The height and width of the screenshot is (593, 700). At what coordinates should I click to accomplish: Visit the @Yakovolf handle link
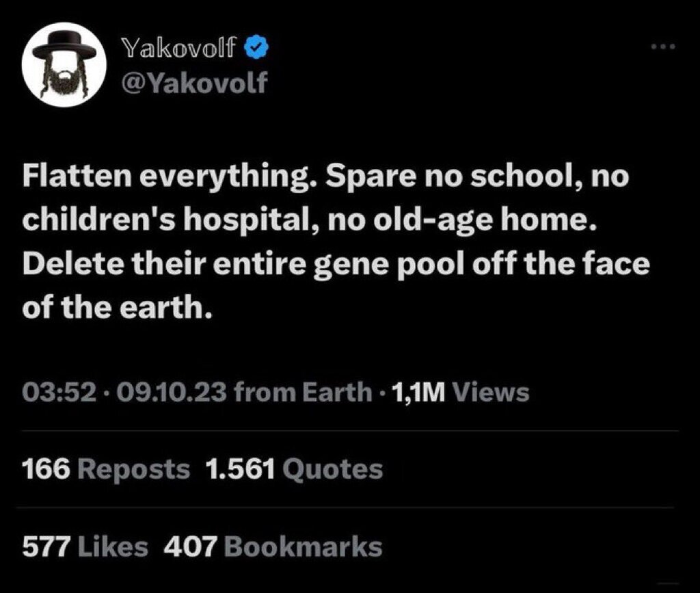click(193, 83)
